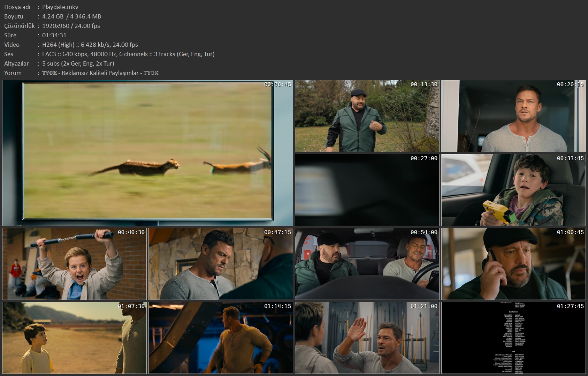Click the 1920x960 resolution value
This screenshot has height=376, width=588.
[x=56, y=26]
